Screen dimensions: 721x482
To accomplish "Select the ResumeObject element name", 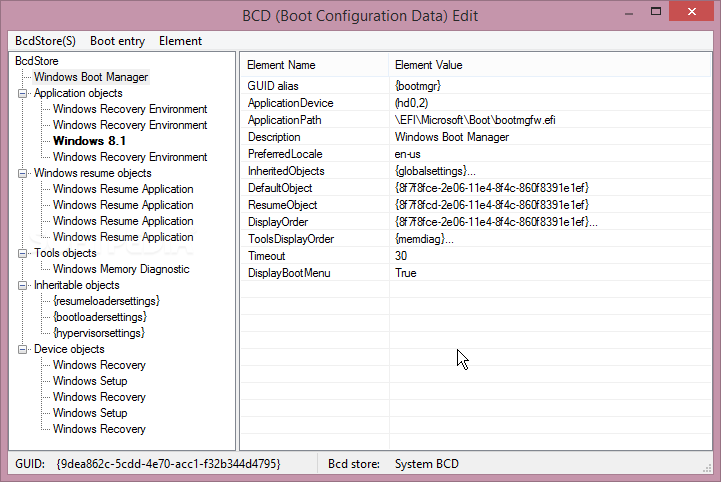I will [x=282, y=205].
